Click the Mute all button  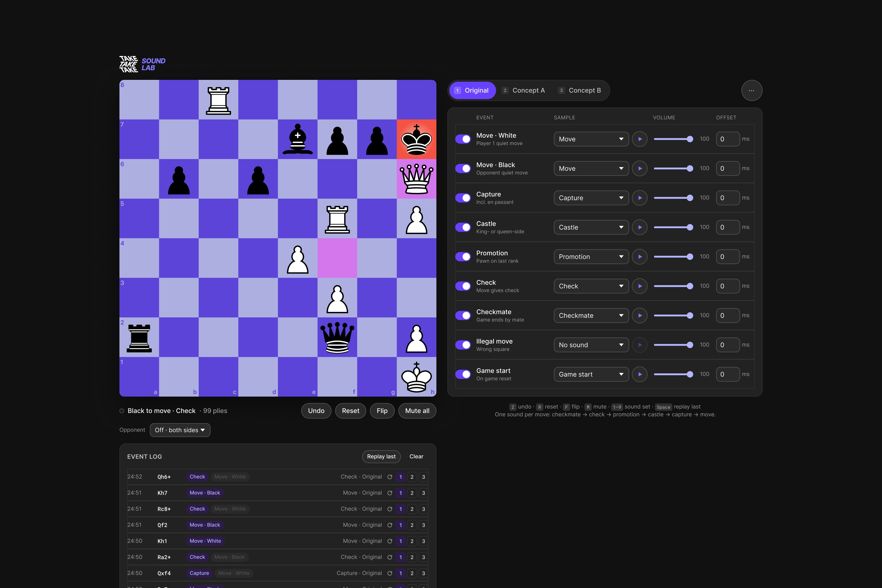point(417,411)
